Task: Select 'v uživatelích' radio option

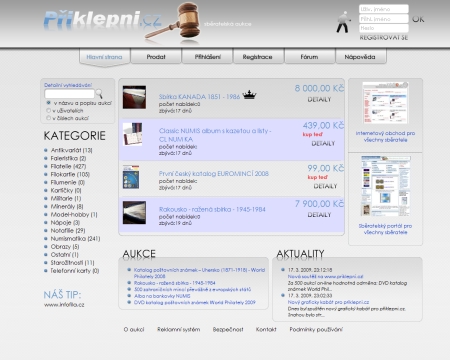Action: tap(49, 110)
